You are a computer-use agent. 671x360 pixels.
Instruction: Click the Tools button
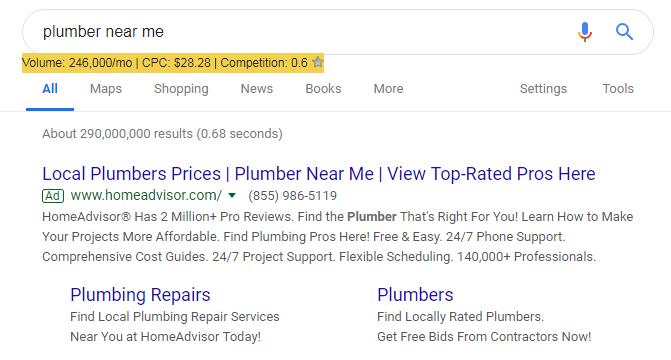(618, 89)
